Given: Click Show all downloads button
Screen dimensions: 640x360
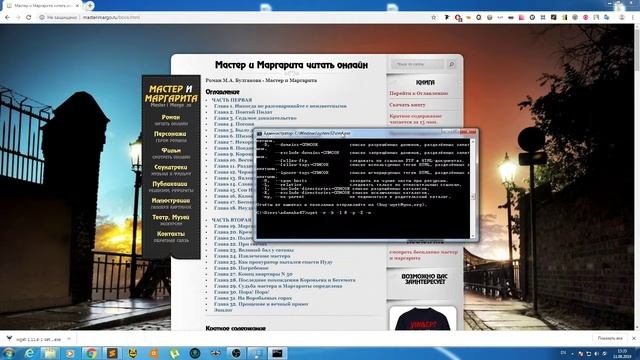Looking at the screenshot, I should pyautogui.click(x=610, y=338).
